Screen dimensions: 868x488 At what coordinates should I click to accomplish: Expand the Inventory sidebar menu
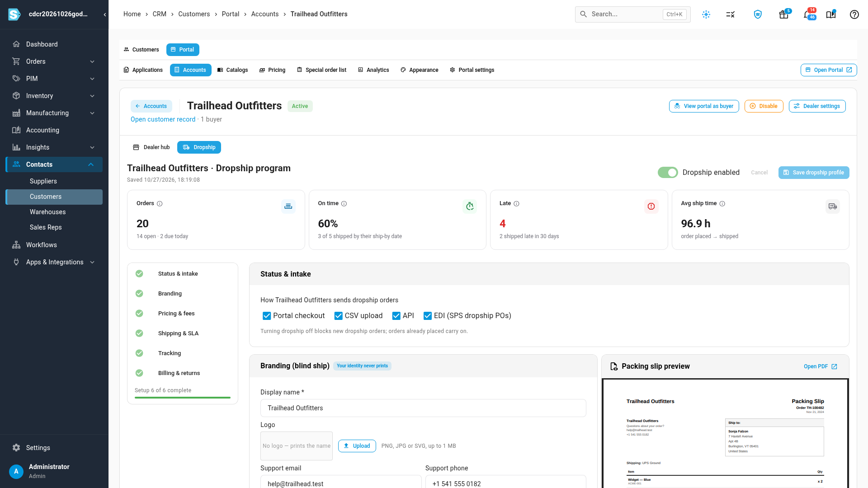92,96
